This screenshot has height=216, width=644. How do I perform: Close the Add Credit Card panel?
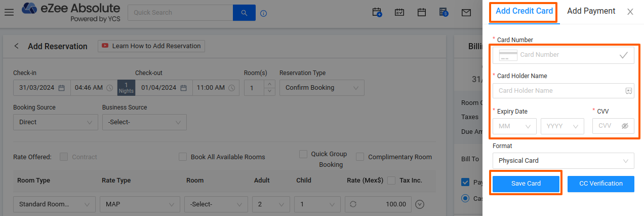[x=630, y=12]
